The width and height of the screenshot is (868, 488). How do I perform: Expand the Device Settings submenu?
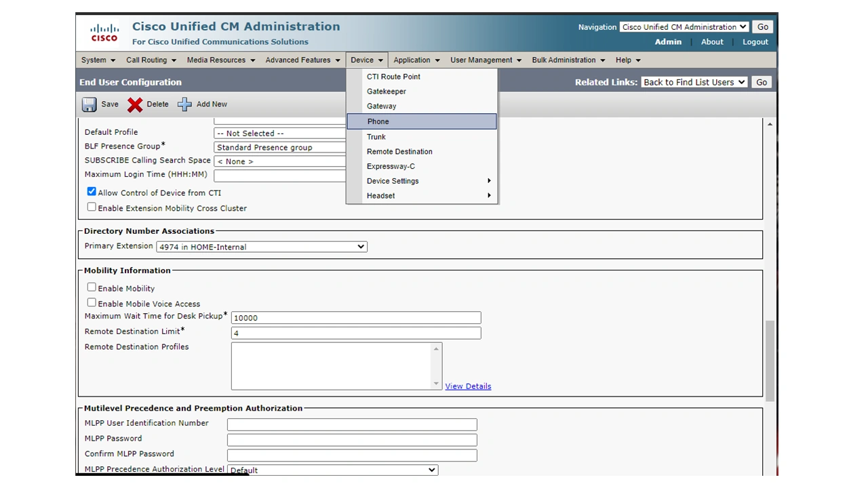tap(422, 181)
